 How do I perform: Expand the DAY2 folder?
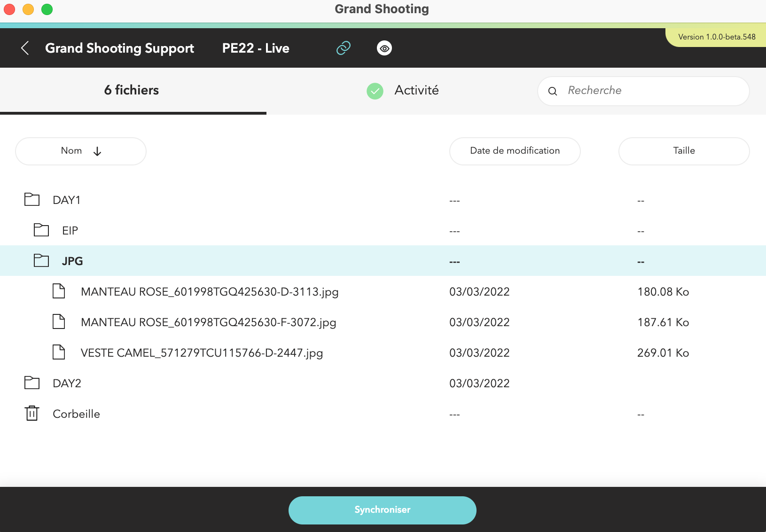tap(66, 383)
